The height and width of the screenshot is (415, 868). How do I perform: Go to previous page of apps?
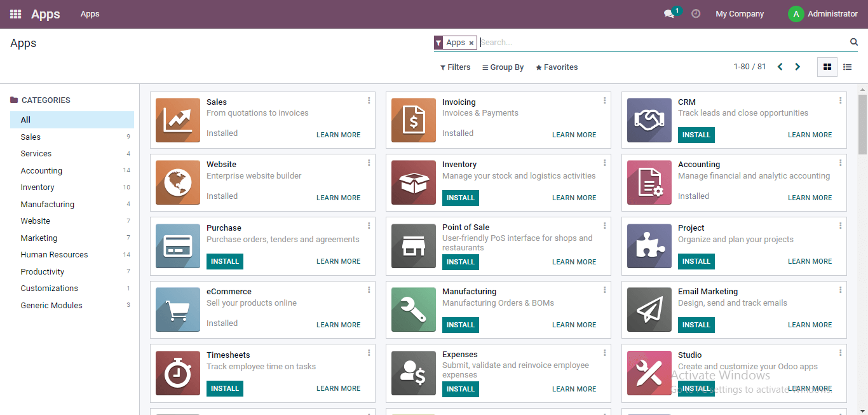pyautogui.click(x=780, y=67)
